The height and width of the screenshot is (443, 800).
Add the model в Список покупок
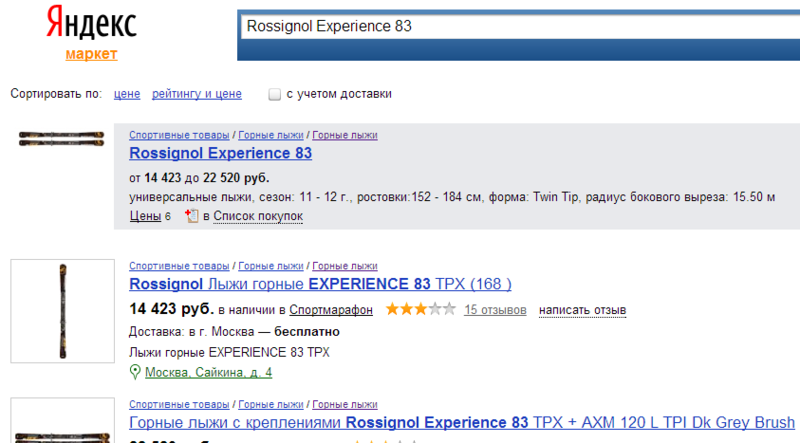pos(258,216)
